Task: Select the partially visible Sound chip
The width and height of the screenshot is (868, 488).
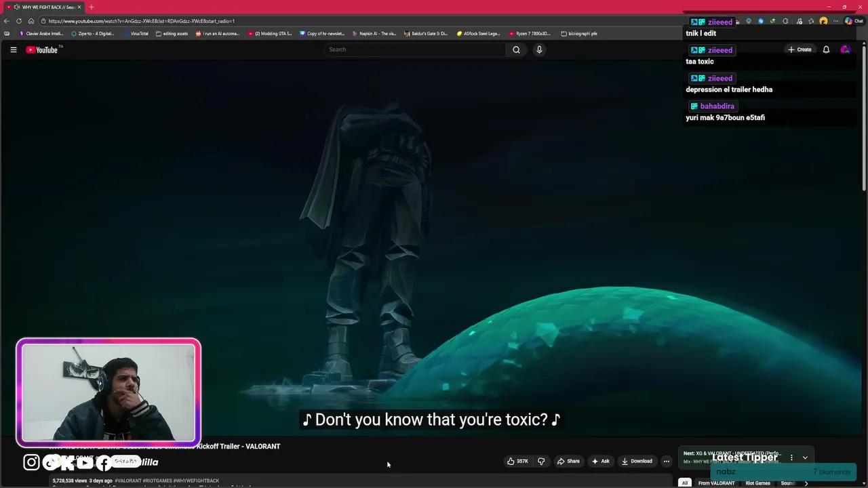Action: coord(787,483)
